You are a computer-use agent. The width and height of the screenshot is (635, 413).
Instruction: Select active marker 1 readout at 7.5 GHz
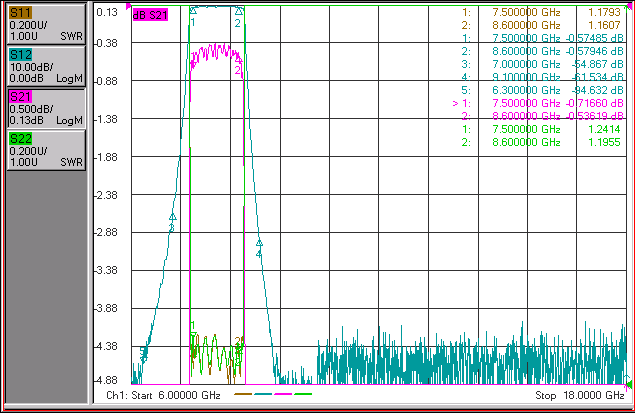[x=538, y=103]
